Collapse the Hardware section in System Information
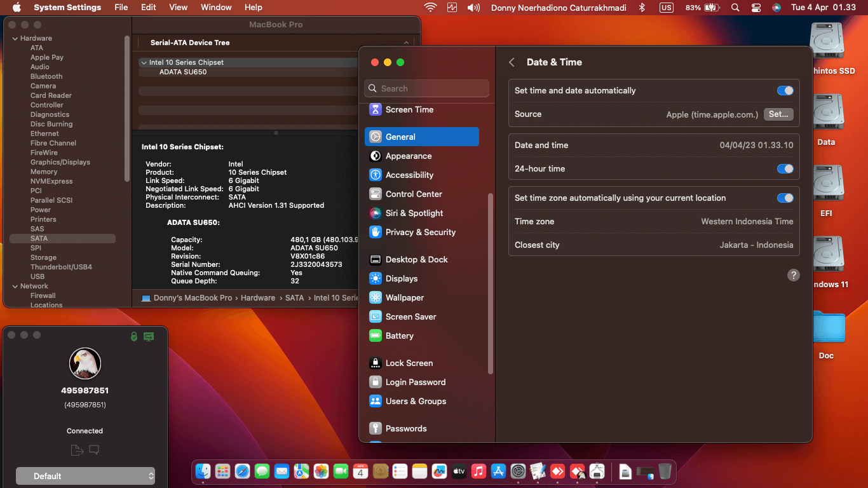The width and height of the screenshot is (868, 488). pyautogui.click(x=15, y=38)
